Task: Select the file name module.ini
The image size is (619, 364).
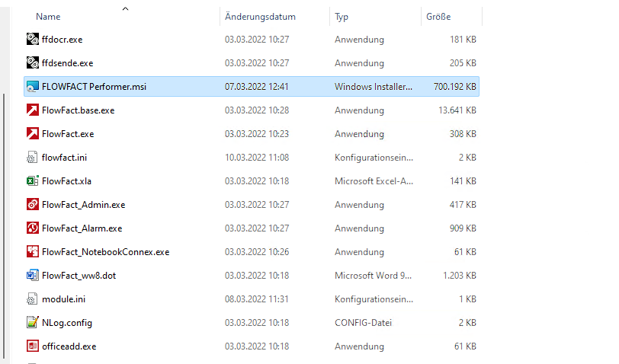Action: click(63, 299)
